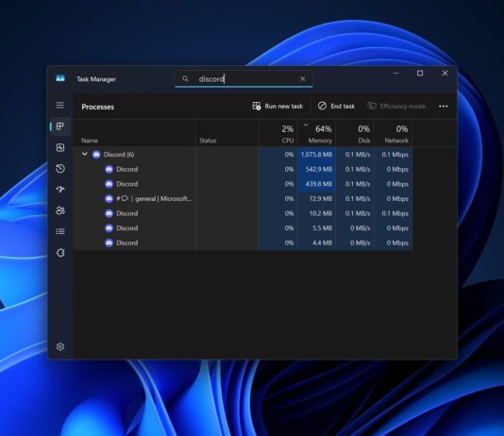Click the discord search field
This screenshot has width=504, height=436.
point(244,78)
